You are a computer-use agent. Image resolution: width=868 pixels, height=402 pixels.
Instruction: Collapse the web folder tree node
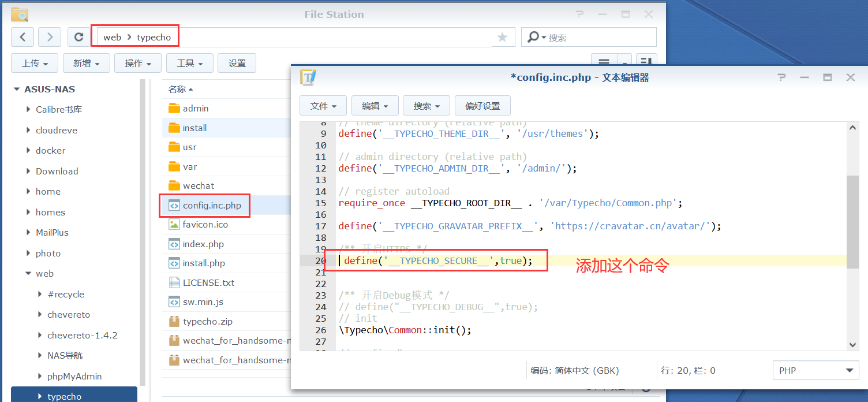coord(28,274)
